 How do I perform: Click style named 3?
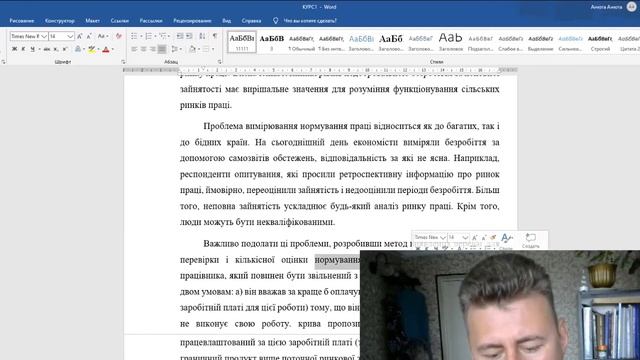tap(272, 42)
